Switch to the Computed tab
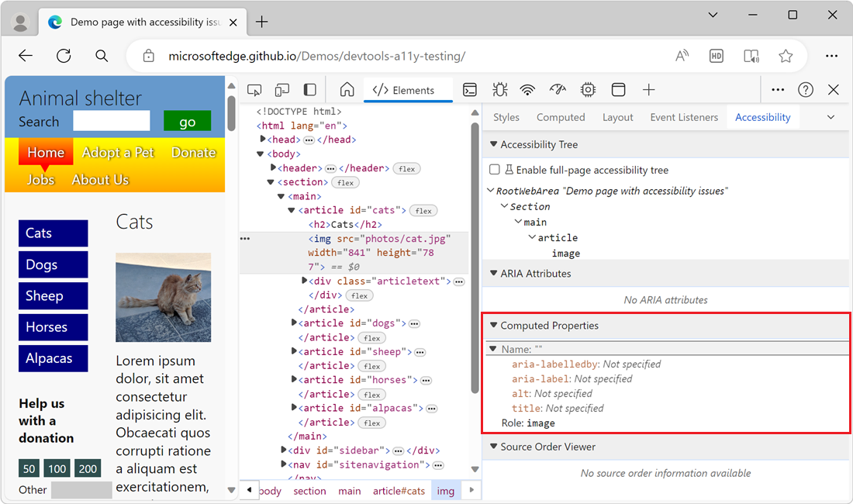 (x=561, y=117)
